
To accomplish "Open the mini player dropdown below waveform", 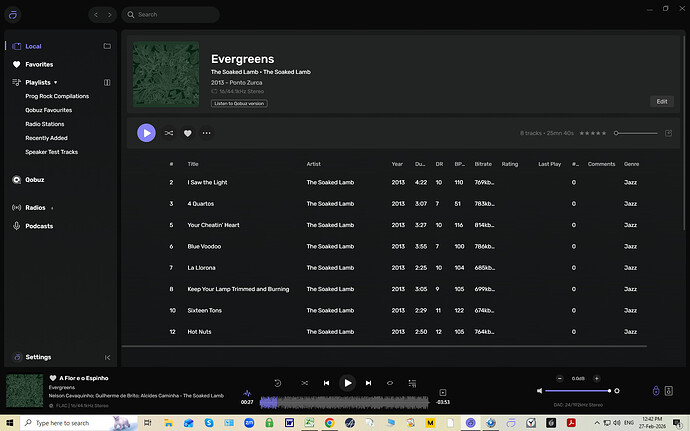I will pyautogui.click(x=442, y=392).
